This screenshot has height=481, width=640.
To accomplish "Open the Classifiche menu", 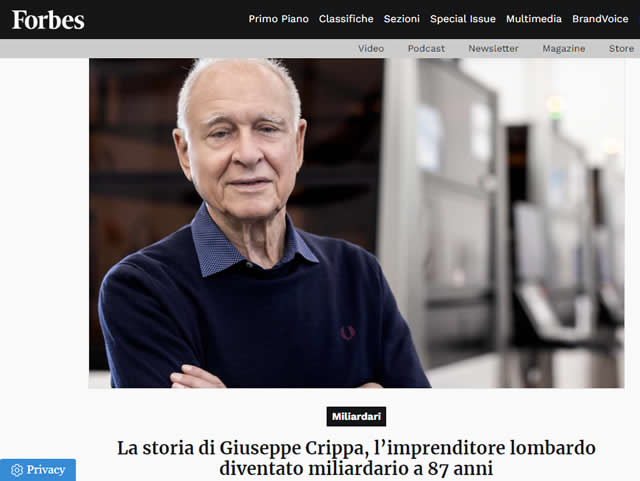I will point(346,19).
